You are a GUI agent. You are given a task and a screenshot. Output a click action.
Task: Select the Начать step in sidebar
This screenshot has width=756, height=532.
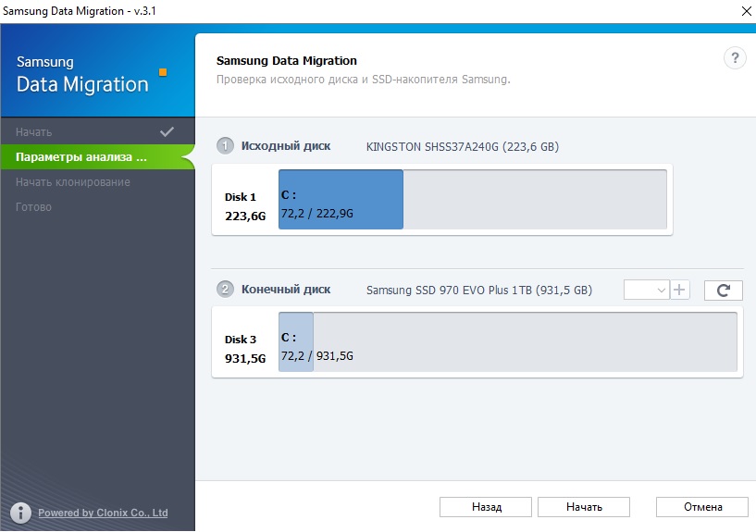[97, 131]
